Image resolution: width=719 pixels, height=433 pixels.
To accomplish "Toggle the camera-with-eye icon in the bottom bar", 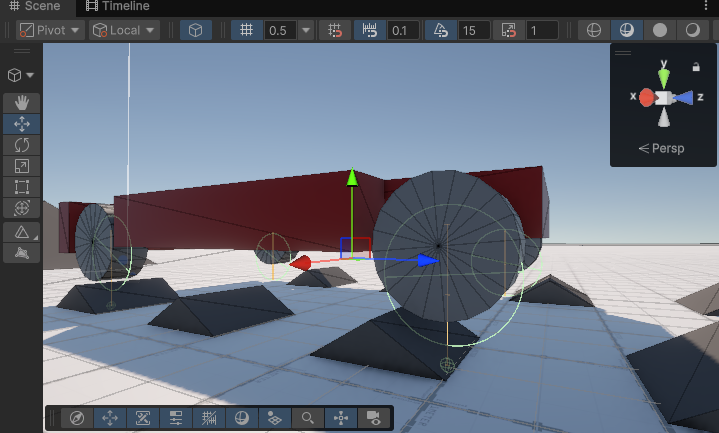I will pos(374,418).
